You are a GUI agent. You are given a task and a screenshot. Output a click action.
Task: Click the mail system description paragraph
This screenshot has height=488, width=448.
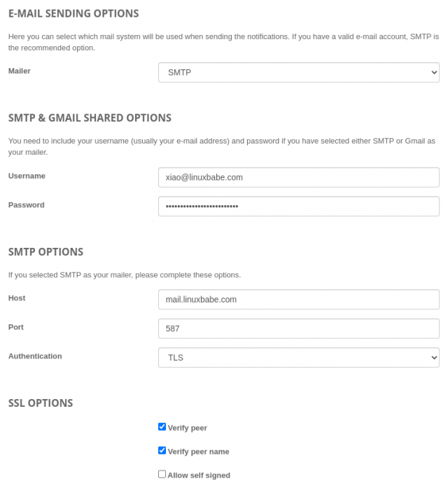point(223,42)
